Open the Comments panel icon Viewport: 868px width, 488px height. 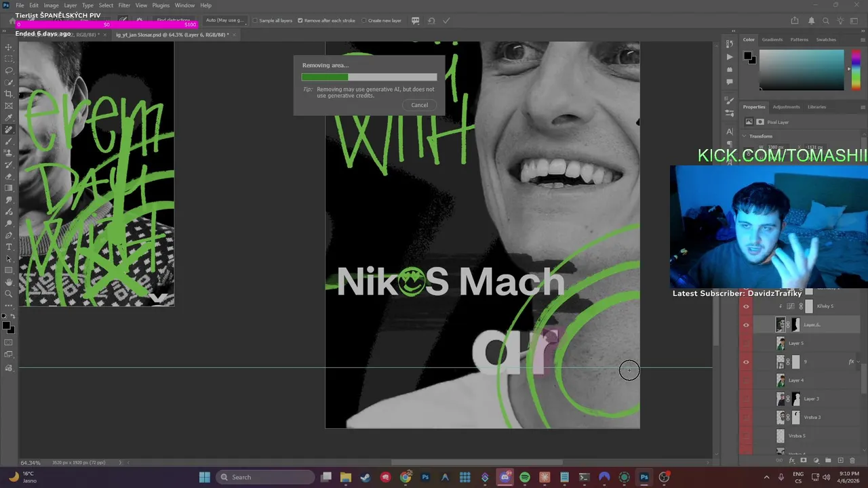(730, 82)
